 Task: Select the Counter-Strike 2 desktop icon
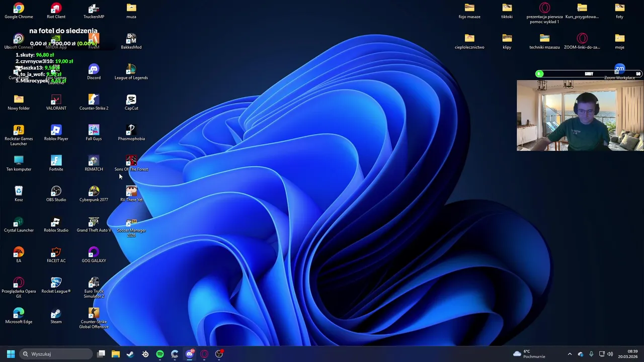coord(94,103)
